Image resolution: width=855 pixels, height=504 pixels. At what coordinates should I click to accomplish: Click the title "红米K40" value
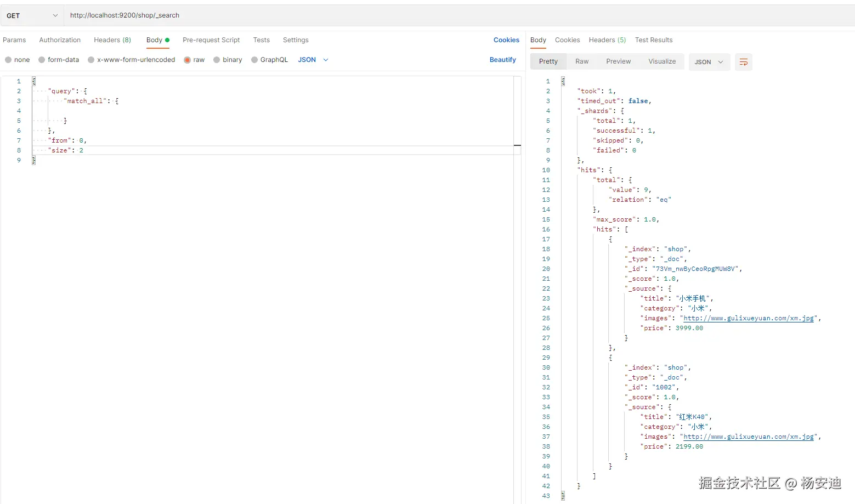coord(693,417)
